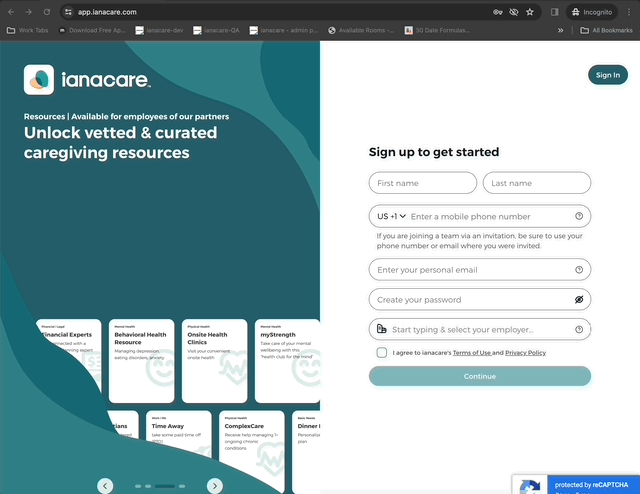Open the ianacare-QA bookmark
The image size is (640, 494).
(x=216, y=30)
